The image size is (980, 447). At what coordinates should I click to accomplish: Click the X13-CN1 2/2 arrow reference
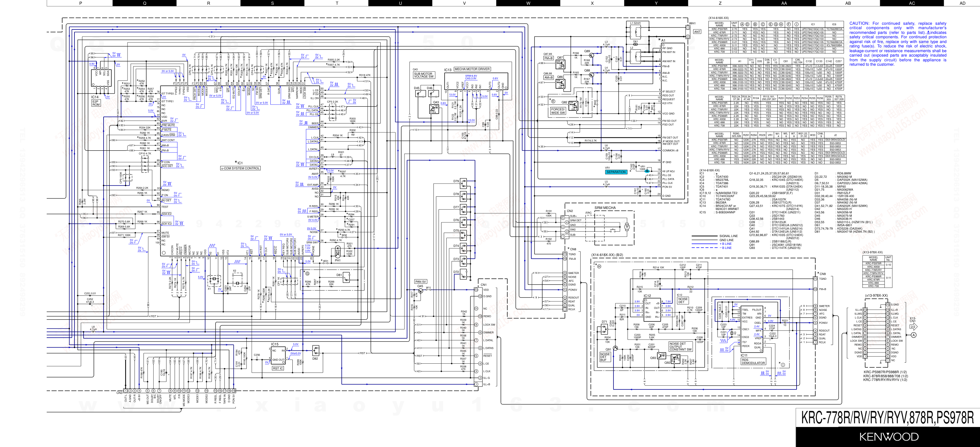(913, 323)
